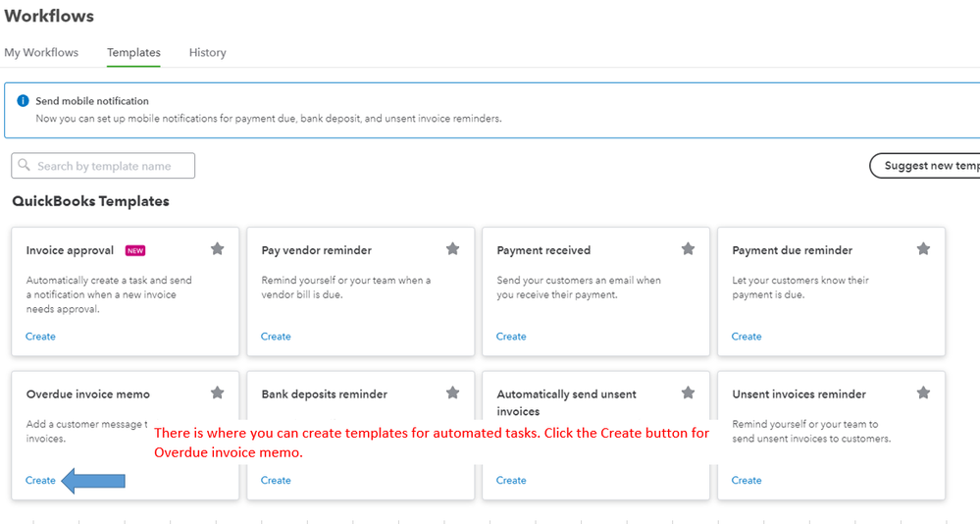This screenshot has width=980, height=524.
Task: Click Create under Payment received
Action: pos(511,337)
